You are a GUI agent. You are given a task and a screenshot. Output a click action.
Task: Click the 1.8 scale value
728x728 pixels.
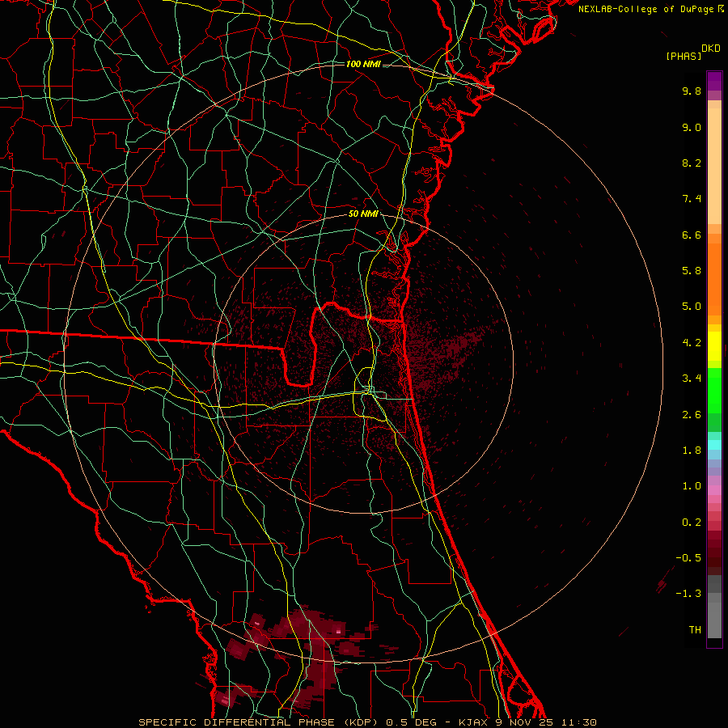tap(692, 451)
